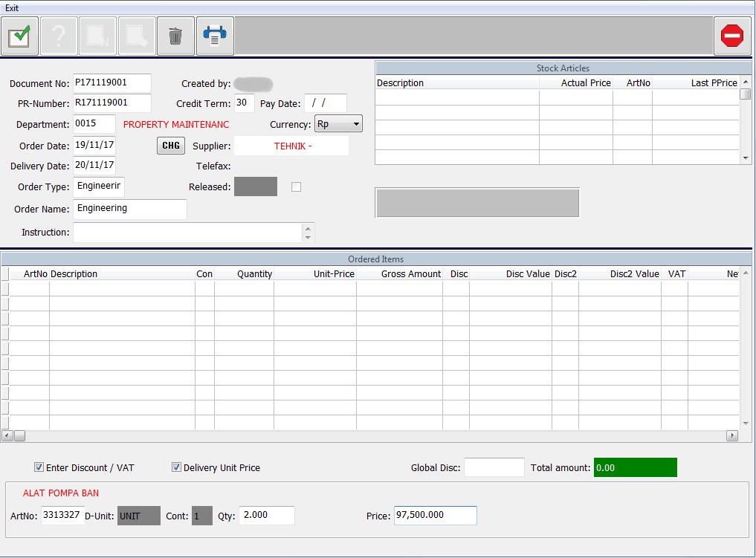Click the Con column header
The height and width of the screenshot is (558, 756).
(x=204, y=273)
